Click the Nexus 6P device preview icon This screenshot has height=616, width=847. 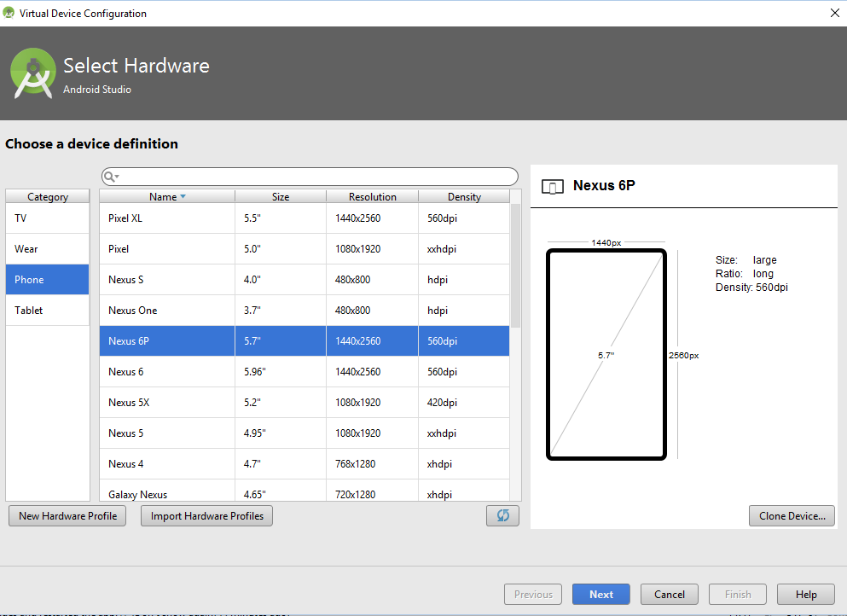coord(552,187)
